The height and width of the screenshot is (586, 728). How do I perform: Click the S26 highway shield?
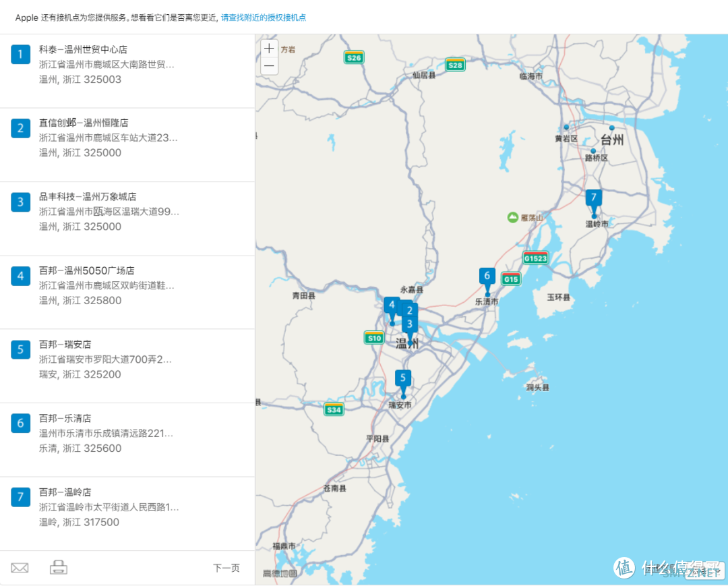pyautogui.click(x=354, y=57)
